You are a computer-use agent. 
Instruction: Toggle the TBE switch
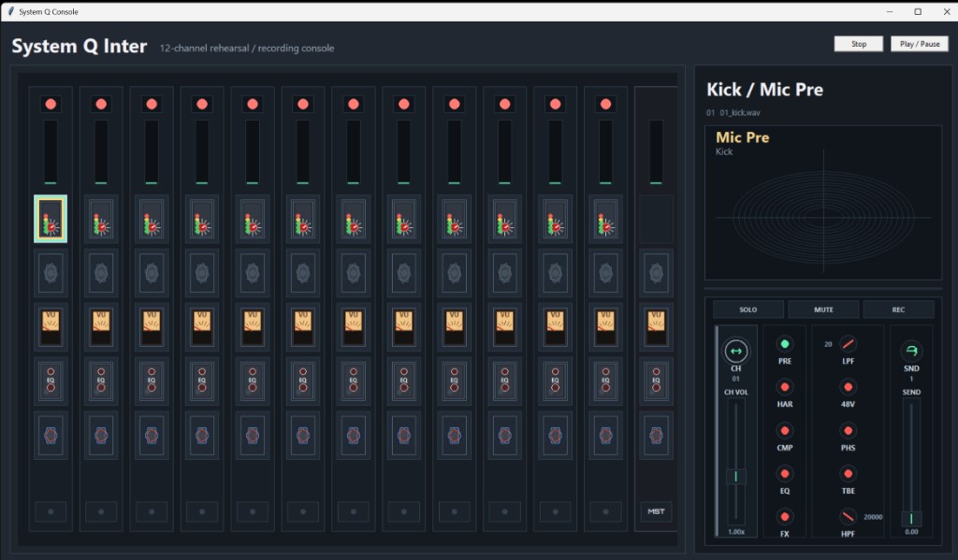pos(848,473)
